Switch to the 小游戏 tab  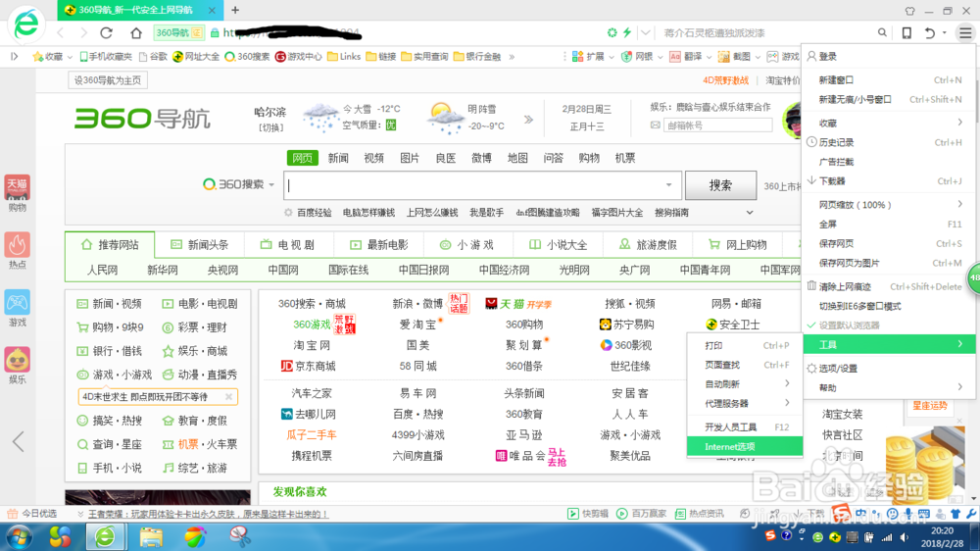467,244
